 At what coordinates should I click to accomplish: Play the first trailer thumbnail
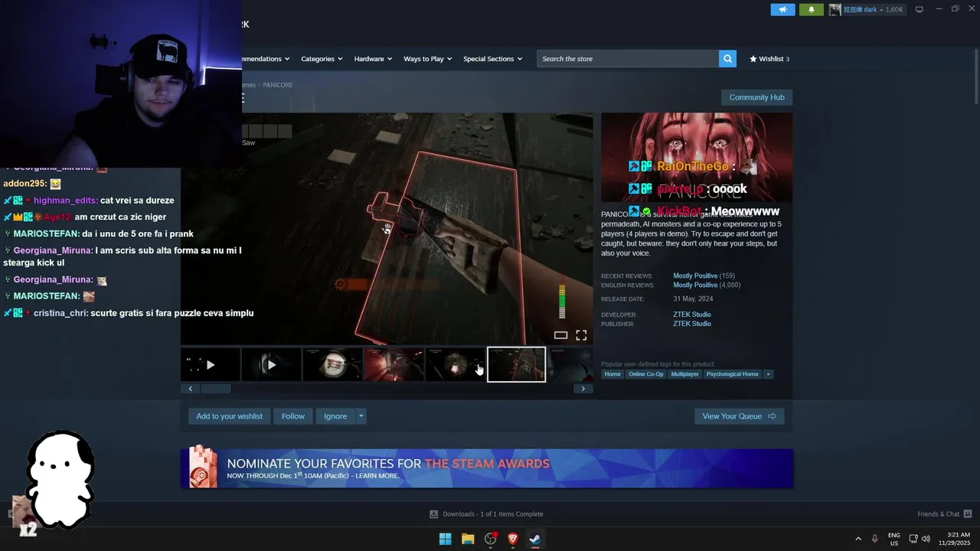pos(211,365)
